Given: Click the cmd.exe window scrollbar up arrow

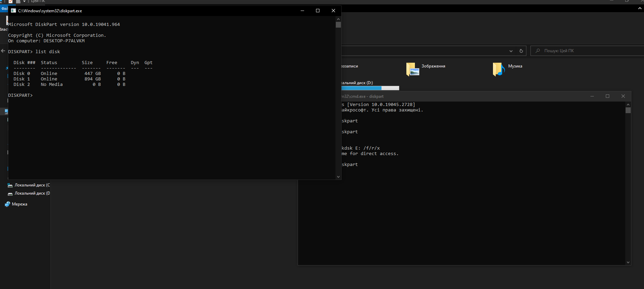Looking at the screenshot, I should [x=628, y=104].
